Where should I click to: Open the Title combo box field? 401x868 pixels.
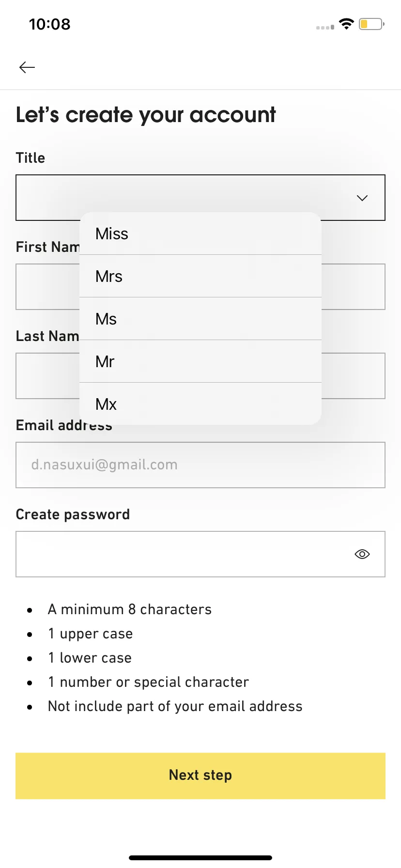(200, 198)
